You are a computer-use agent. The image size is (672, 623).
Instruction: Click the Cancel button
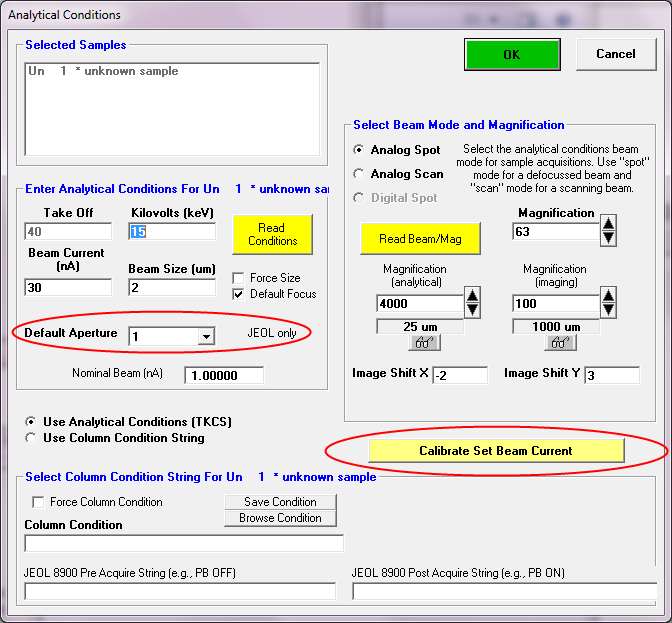coord(616,54)
